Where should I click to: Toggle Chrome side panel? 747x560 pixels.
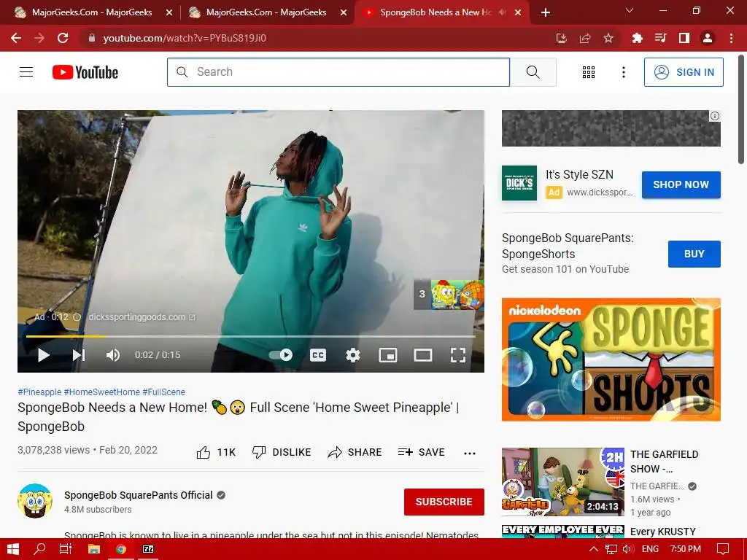684,38
